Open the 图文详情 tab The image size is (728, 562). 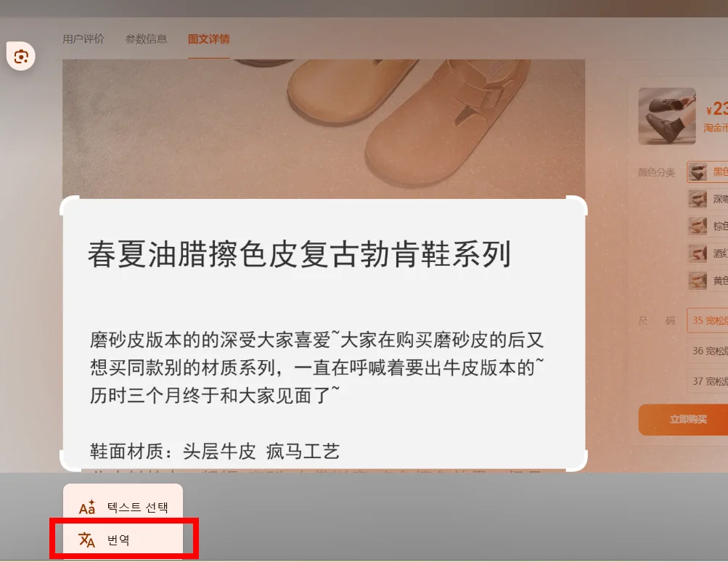209,39
